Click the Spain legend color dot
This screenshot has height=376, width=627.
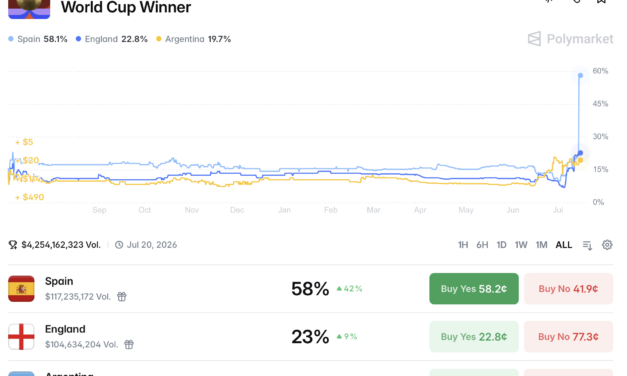pos(11,39)
